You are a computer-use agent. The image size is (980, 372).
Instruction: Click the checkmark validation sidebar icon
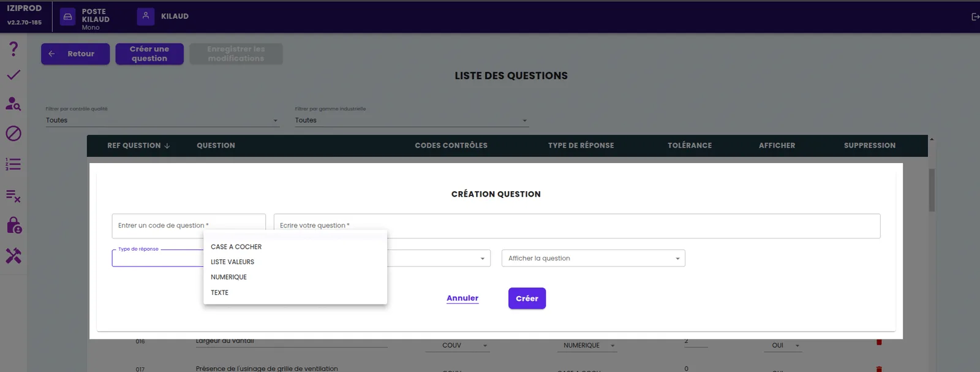13,75
